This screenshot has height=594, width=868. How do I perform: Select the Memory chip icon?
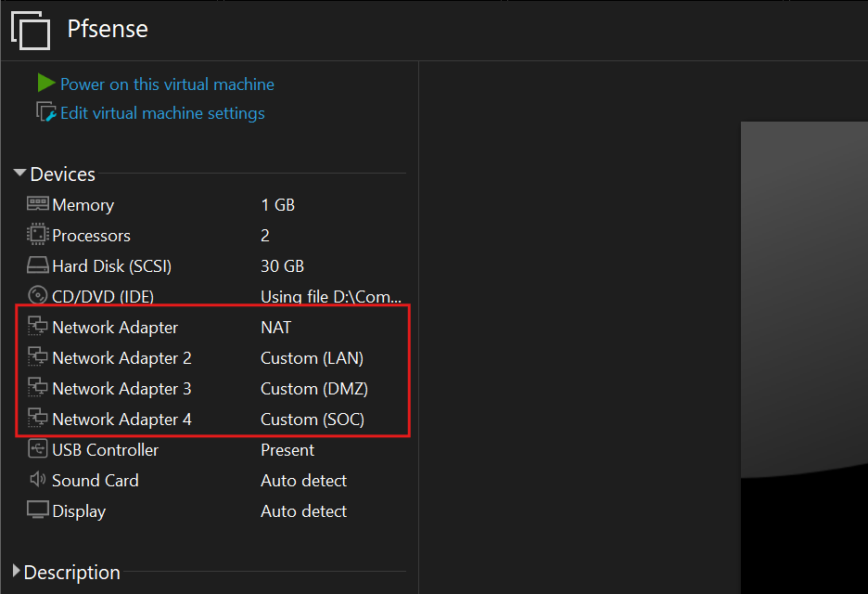38,204
